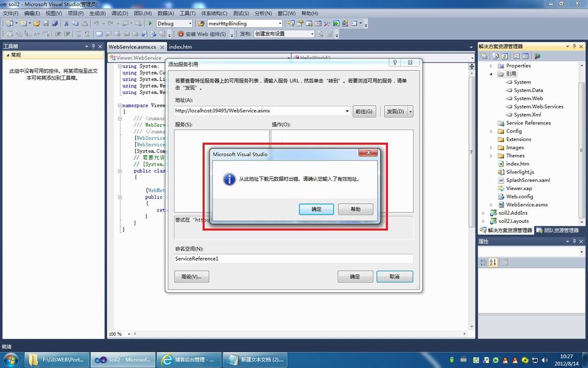Close the error message box with X
Image resolution: width=588 pixels, height=368 pixels.
click(368, 152)
